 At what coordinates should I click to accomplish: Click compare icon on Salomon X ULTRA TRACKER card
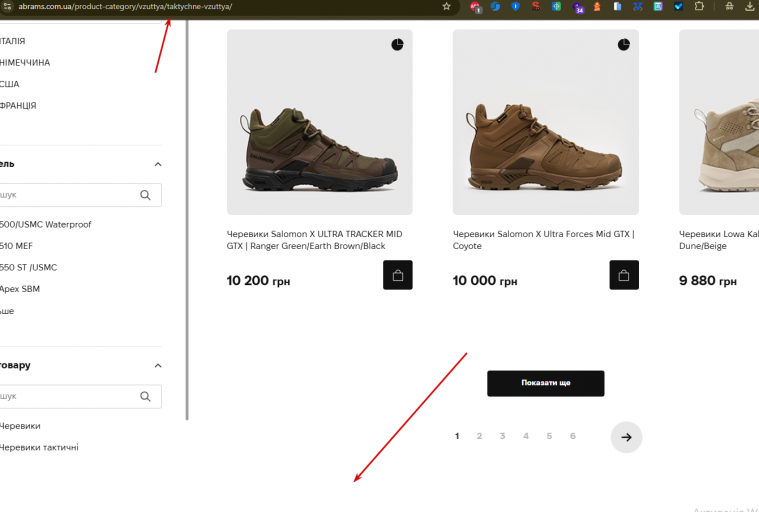[x=397, y=45]
